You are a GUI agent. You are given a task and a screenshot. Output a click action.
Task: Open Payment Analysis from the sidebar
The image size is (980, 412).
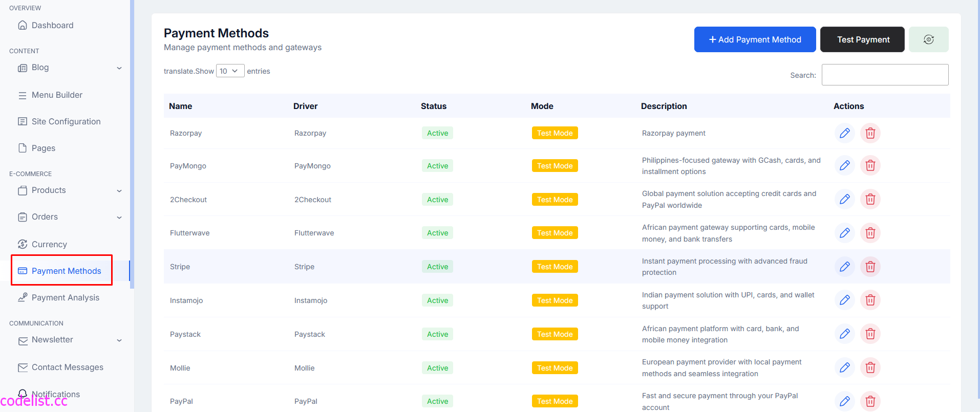pos(65,297)
